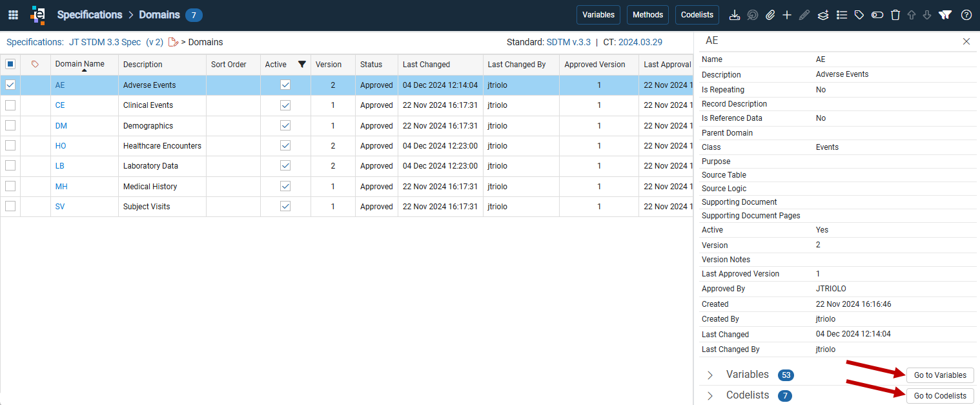Open the HO domain link
Screen dimensions: 980x405
(61, 146)
